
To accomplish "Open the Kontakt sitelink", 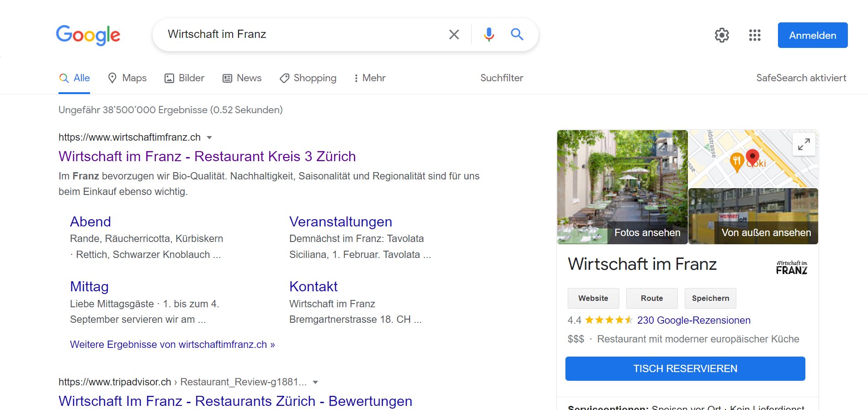I will click(x=314, y=287).
